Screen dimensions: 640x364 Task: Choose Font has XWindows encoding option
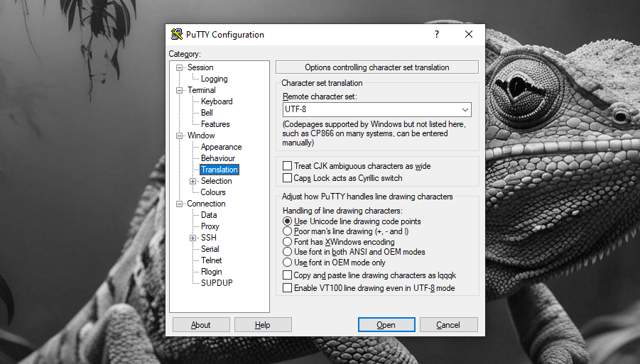(288, 242)
